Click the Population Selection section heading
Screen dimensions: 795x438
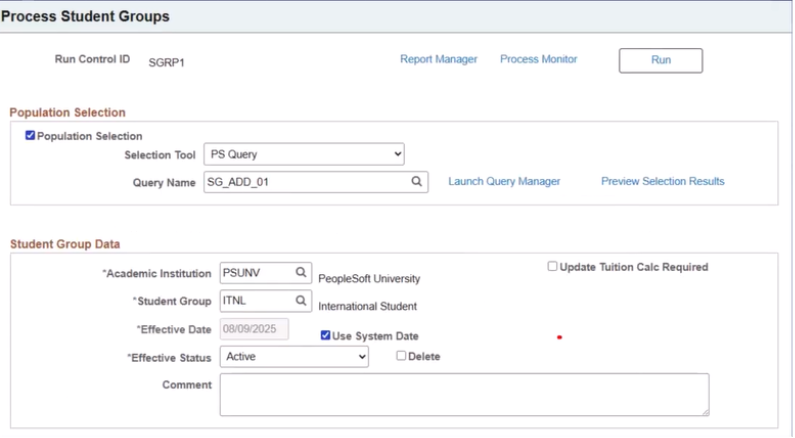point(67,113)
